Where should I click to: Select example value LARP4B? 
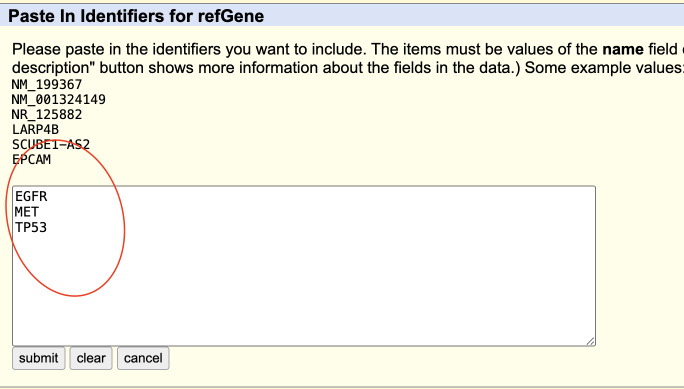(x=35, y=130)
